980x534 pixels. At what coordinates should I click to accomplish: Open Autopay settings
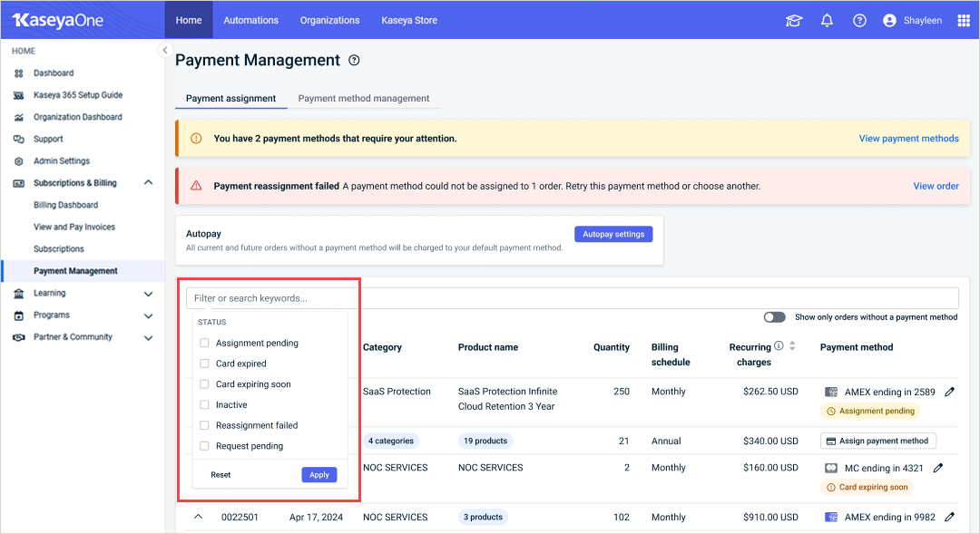[x=613, y=234]
